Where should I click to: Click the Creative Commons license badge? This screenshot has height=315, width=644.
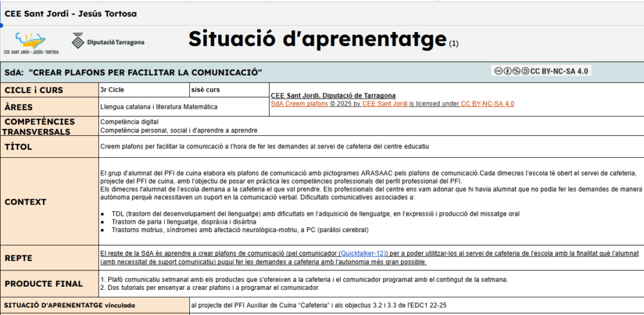pyautogui.click(x=540, y=71)
